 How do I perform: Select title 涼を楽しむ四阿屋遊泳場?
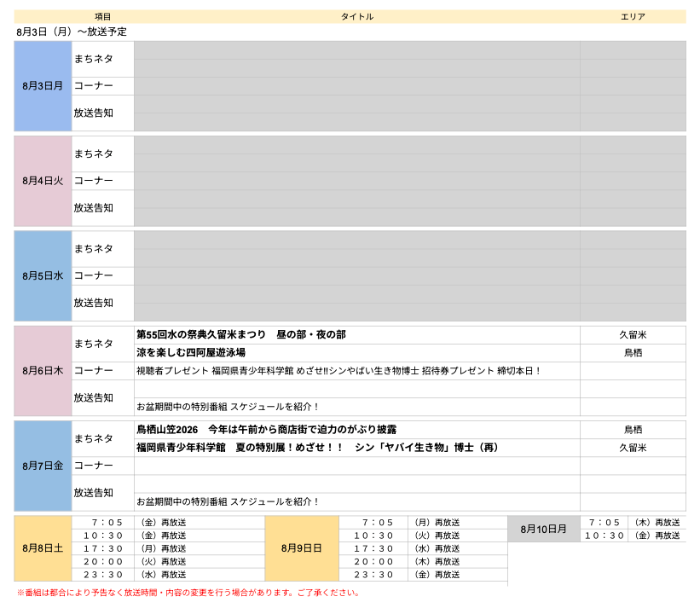191,353
